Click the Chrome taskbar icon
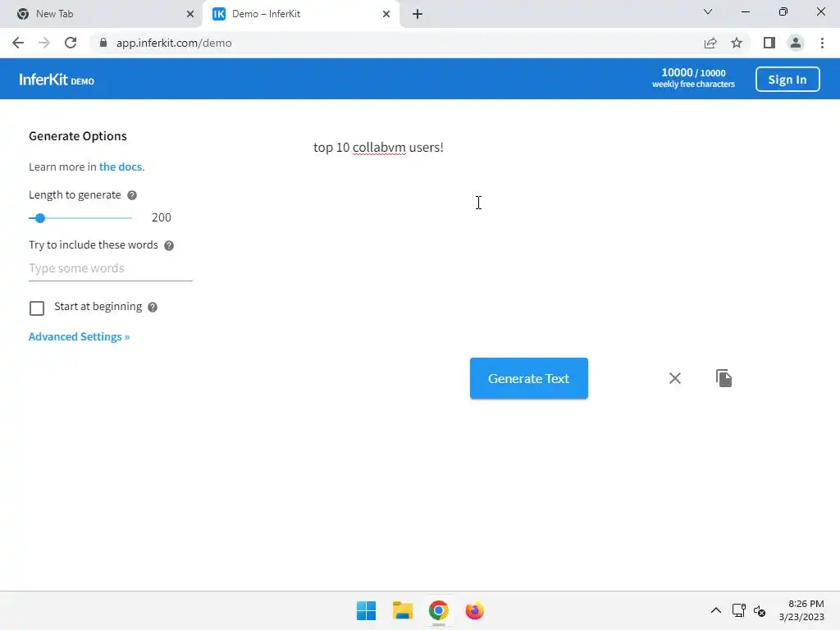Viewport: 840px width, 630px height. 438,610
